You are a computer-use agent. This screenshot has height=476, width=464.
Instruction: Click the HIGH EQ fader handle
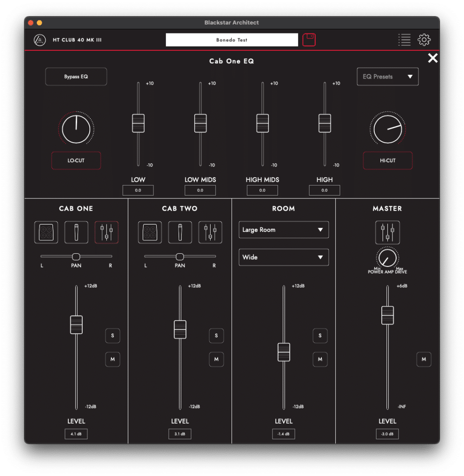coord(325,123)
